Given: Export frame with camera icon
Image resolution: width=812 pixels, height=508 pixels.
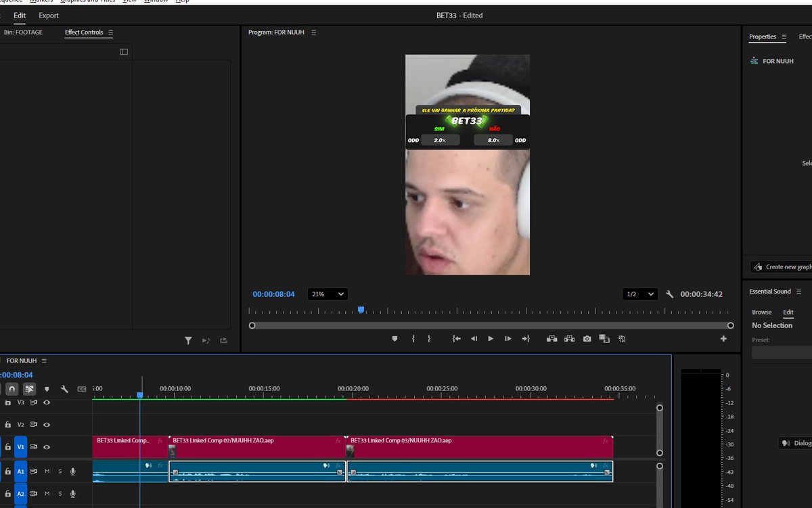Looking at the screenshot, I should pyautogui.click(x=587, y=339).
